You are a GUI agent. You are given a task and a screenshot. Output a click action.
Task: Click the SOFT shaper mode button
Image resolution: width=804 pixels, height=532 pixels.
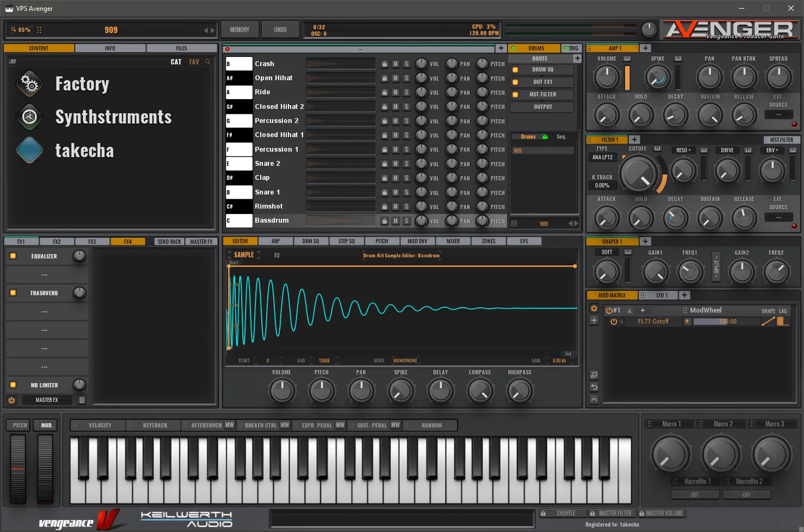tap(607, 252)
